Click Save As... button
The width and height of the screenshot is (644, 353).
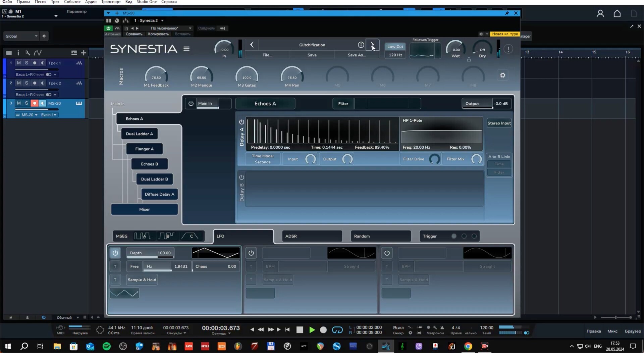357,55
